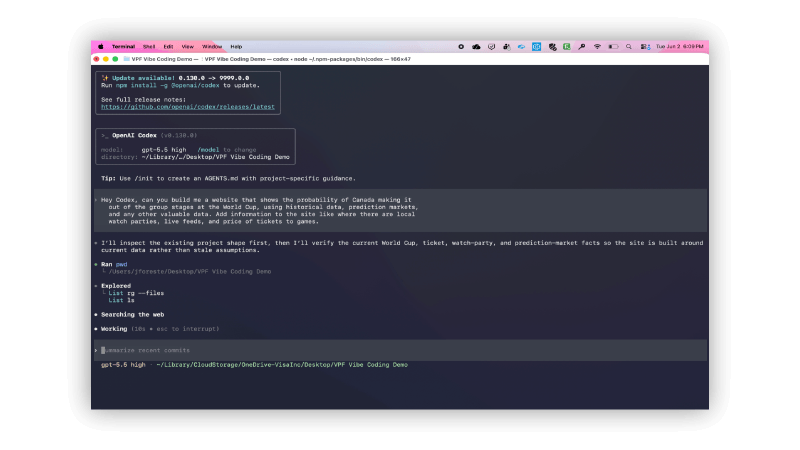Open the Wi-Fi status menu
Viewport: 800px width, 450px height.
[597, 46]
